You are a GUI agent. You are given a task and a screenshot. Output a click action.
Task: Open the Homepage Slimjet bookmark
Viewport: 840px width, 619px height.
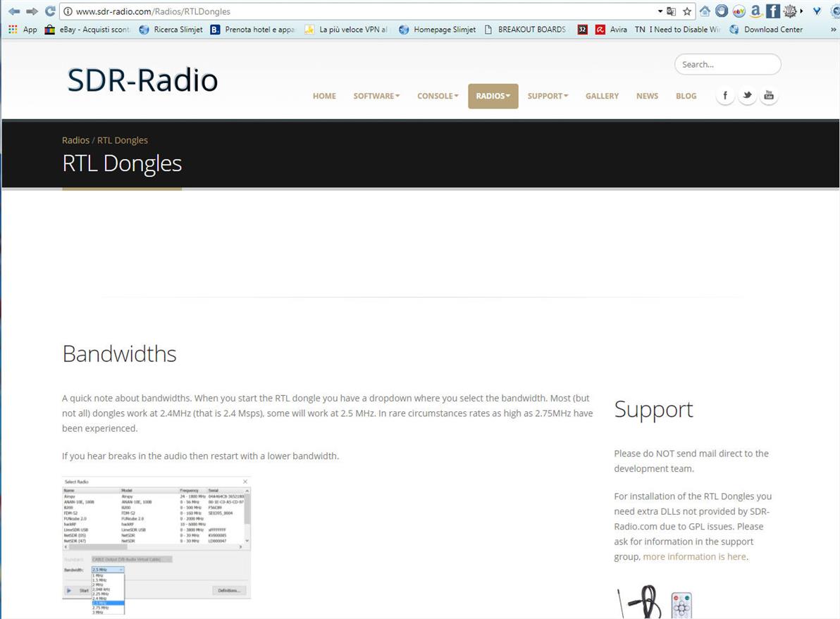(437, 30)
